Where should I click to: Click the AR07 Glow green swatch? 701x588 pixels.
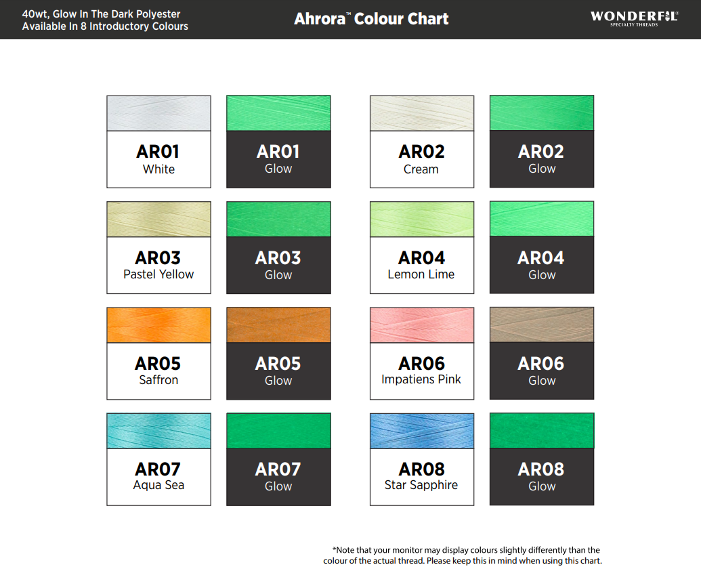tap(278, 431)
